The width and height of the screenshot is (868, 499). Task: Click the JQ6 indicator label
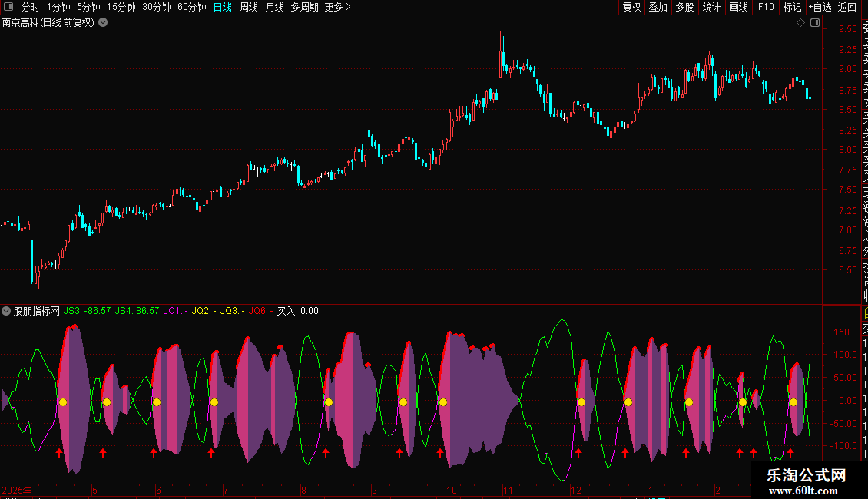click(x=260, y=311)
